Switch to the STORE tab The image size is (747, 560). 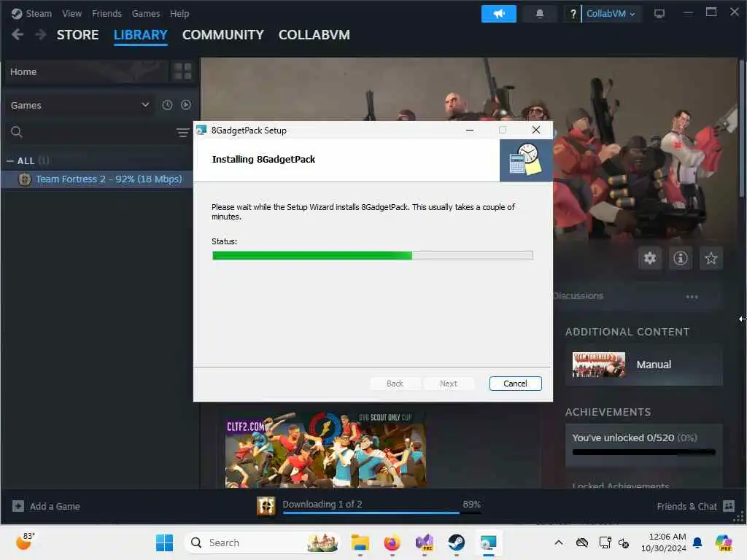click(77, 35)
